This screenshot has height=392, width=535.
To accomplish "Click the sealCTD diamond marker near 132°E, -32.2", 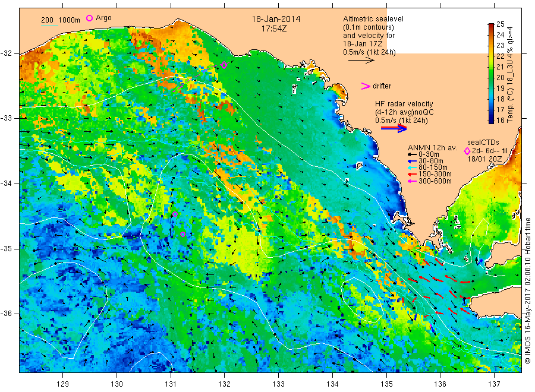I will pos(224,65).
